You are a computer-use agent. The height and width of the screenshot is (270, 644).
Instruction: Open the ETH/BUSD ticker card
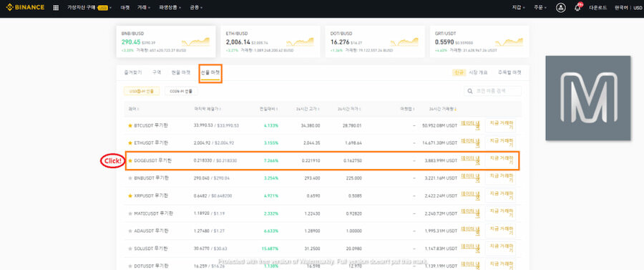pos(270,42)
